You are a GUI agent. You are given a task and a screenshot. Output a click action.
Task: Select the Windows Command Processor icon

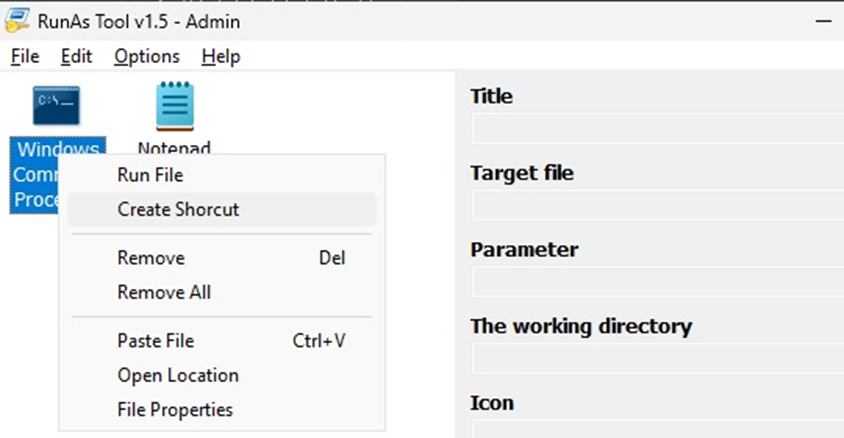(x=56, y=105)
